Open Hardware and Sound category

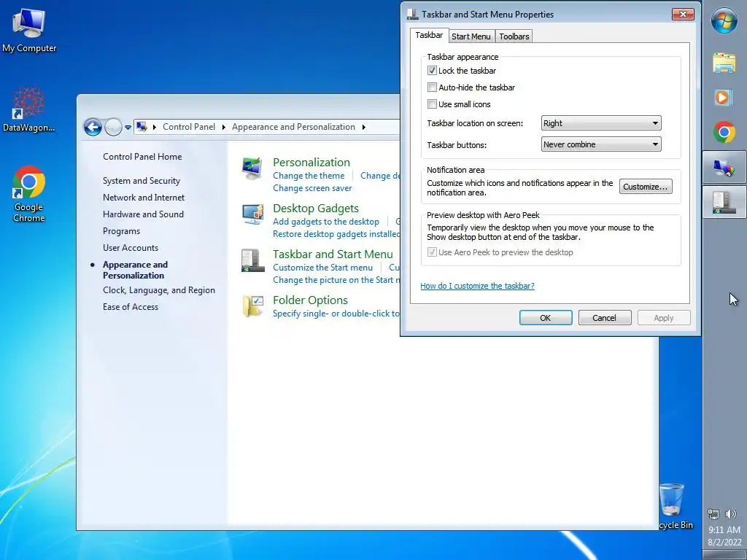pyautogui.click(x=143, y=214)
